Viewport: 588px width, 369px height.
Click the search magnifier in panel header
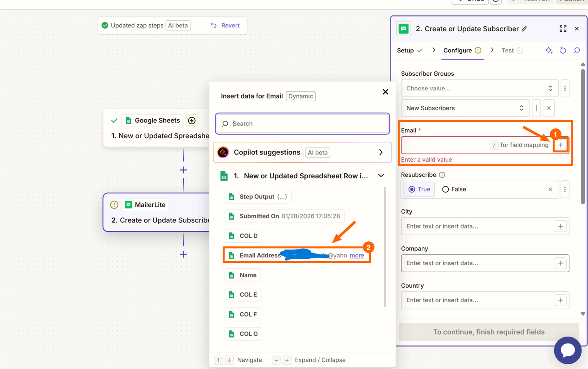tap(577, 51)
